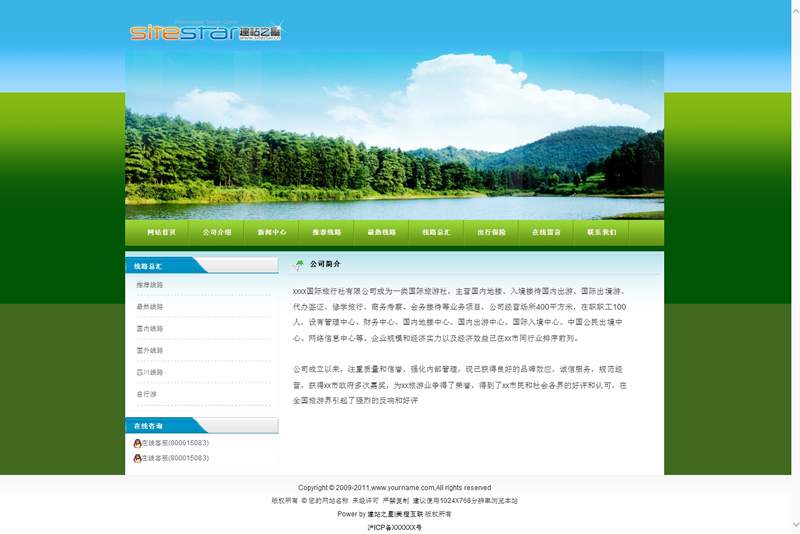Choose 自行游 in the sidebar route list
This screenshot has width=800, height=534.
[147, 394]
